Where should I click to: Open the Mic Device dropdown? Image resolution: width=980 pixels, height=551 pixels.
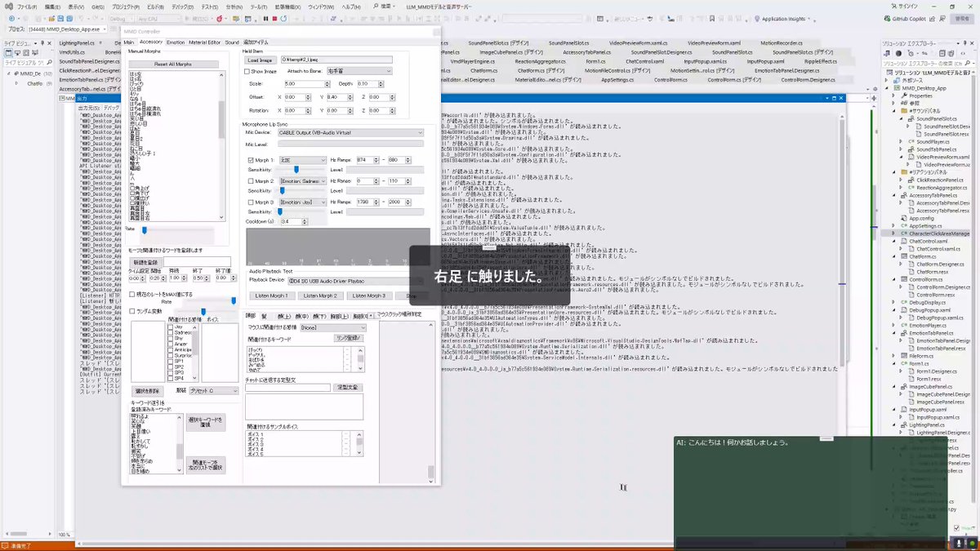coord(350,132)
